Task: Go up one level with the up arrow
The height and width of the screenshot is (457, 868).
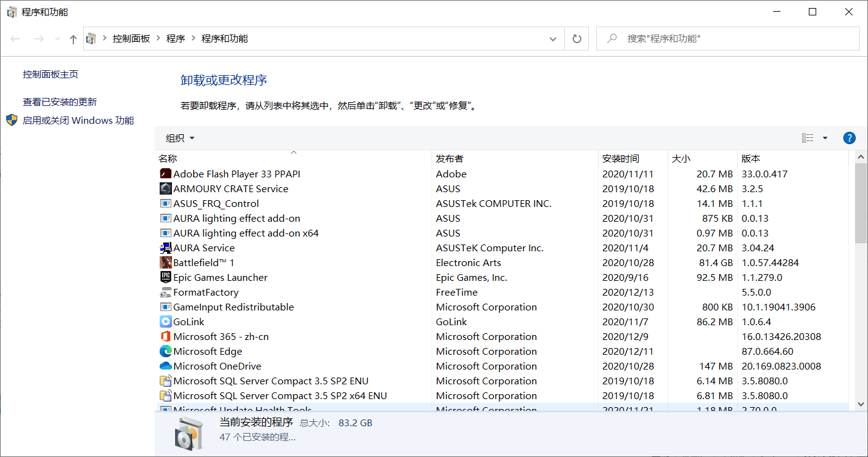Action: pos(73,39)
